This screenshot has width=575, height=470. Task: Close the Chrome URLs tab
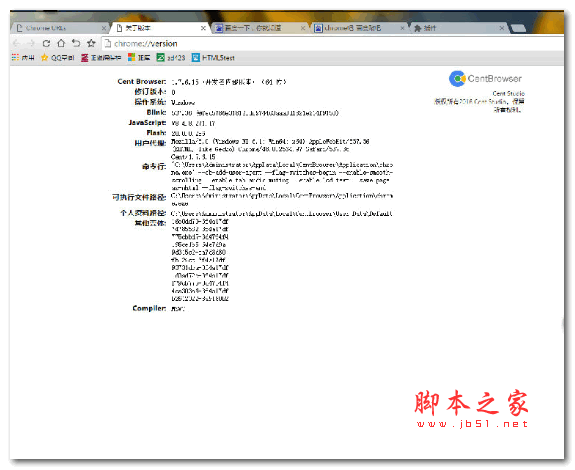[104, 28]
